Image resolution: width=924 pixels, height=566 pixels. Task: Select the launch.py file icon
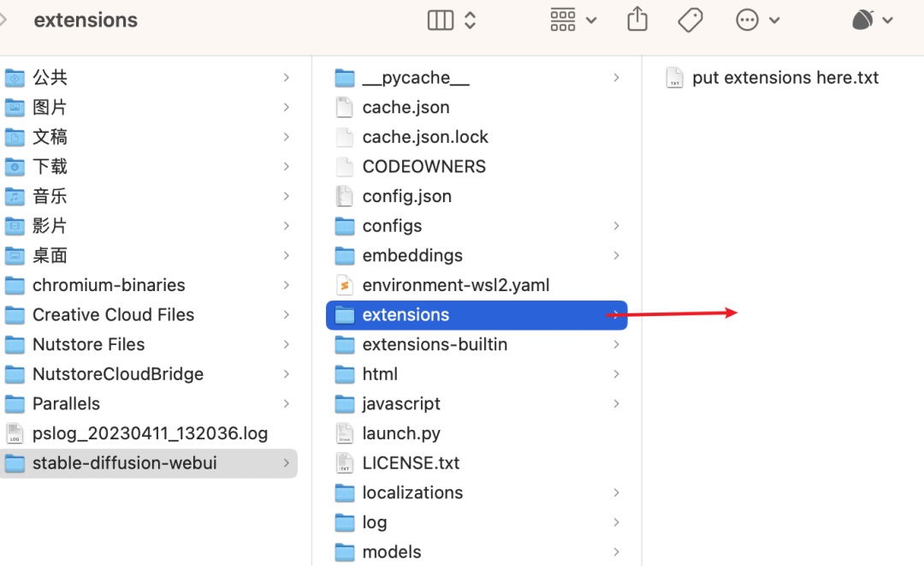click(345, 433)
